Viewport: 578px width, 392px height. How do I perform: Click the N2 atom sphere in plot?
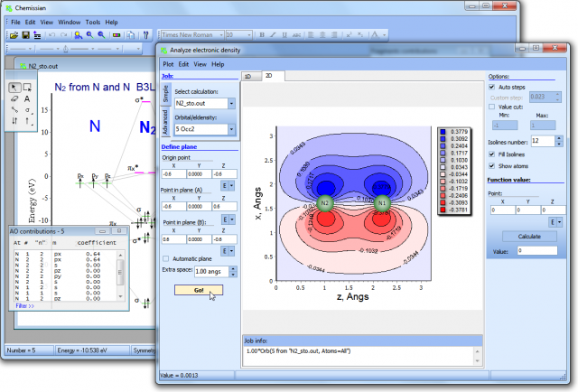pyautogui.click(x=325, y=203)
